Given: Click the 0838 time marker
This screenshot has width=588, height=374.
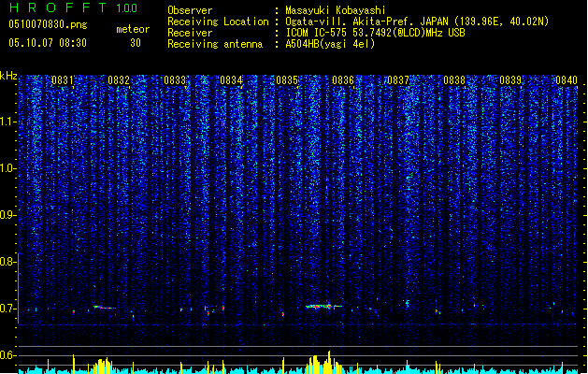Looking at the screenshot, I should (454, 80).
